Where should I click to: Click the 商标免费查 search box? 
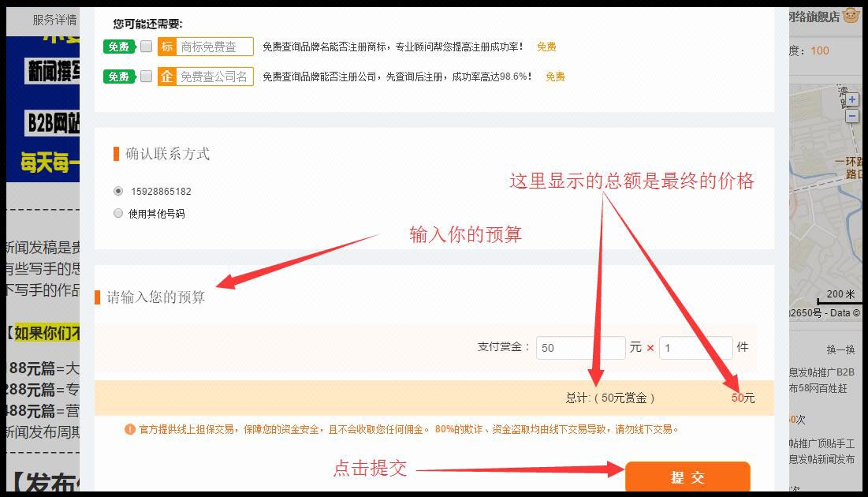tap(214, 47)
